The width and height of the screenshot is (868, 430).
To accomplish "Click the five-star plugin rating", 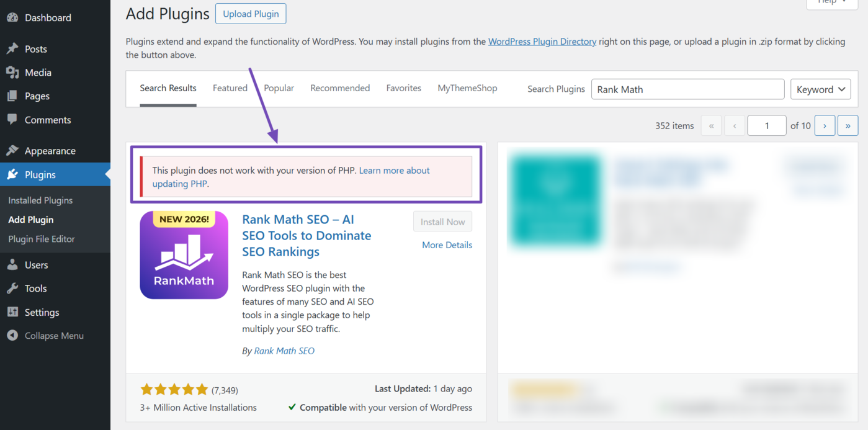I will point(174,390).
